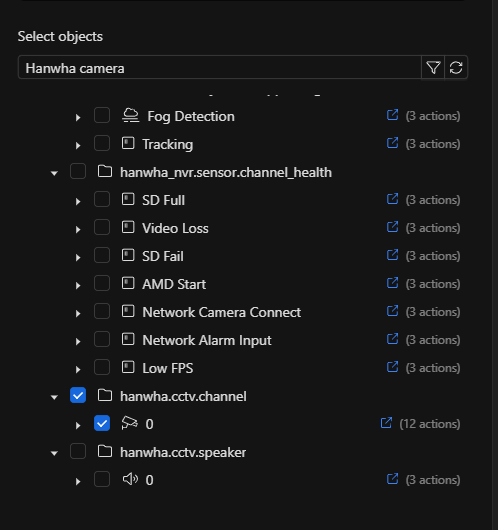Click the (12 actions) text

pos(430,424)
